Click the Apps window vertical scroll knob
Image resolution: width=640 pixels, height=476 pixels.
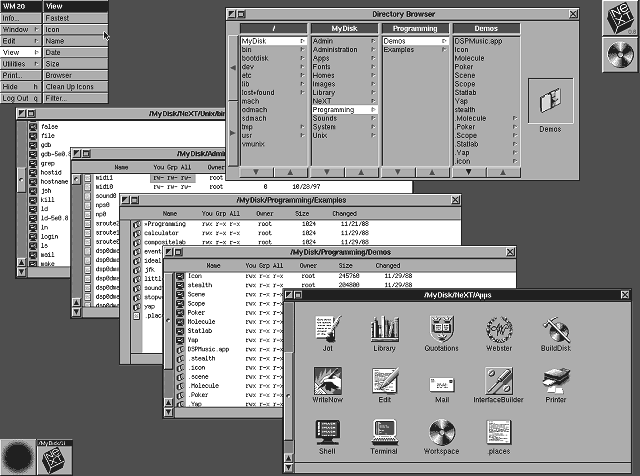coord(289,395)
